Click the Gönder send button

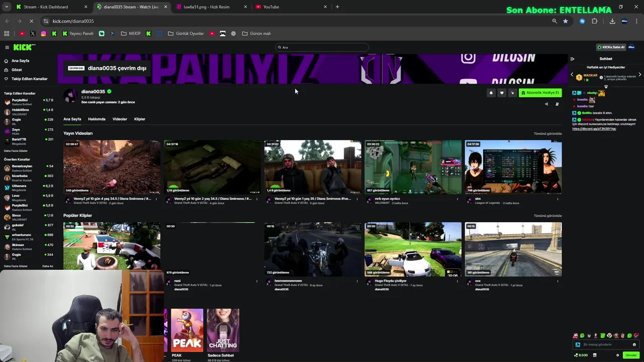pos(631,355)
